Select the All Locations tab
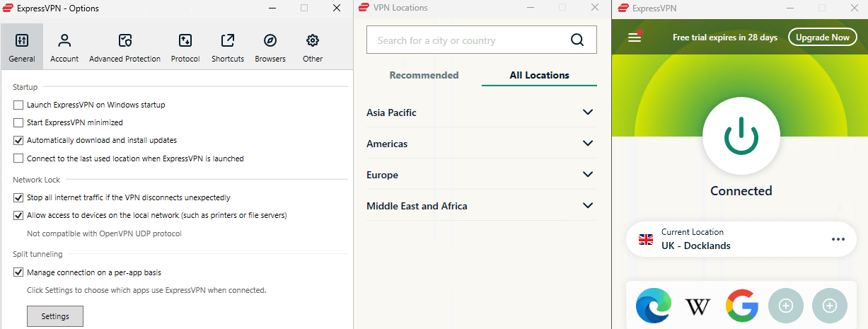 pyautogui.click(x=539, y=75)
